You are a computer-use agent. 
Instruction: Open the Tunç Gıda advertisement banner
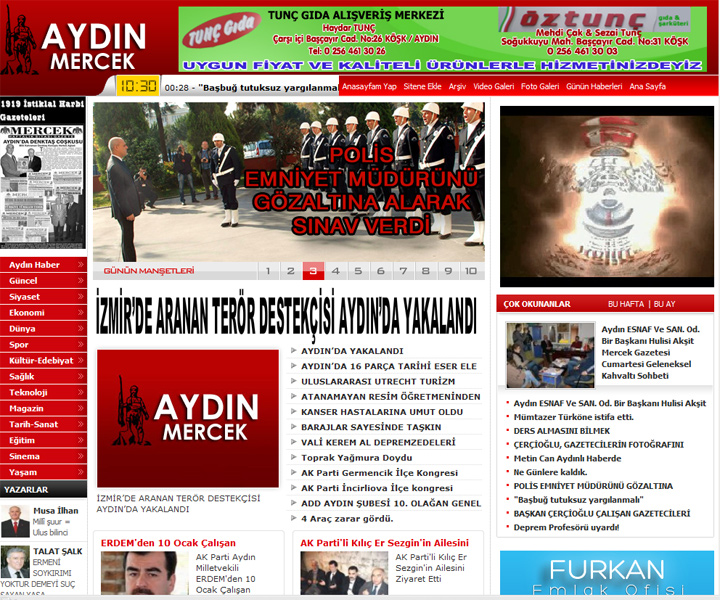tap(443, 39)
